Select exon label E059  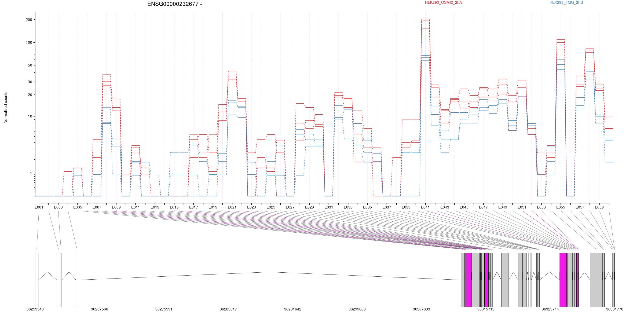tap(599, 207)
